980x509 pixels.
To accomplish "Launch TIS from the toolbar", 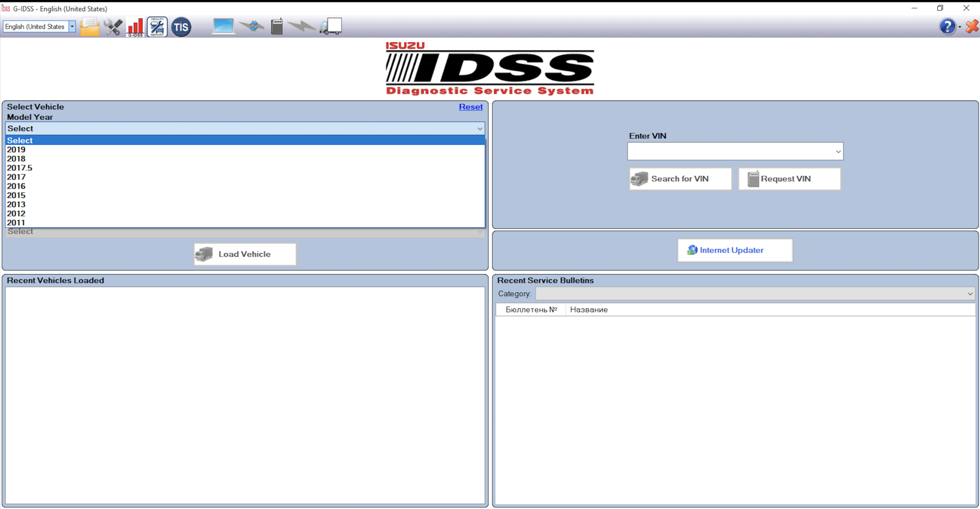I will pyautogui.click(x=180, y=27).
